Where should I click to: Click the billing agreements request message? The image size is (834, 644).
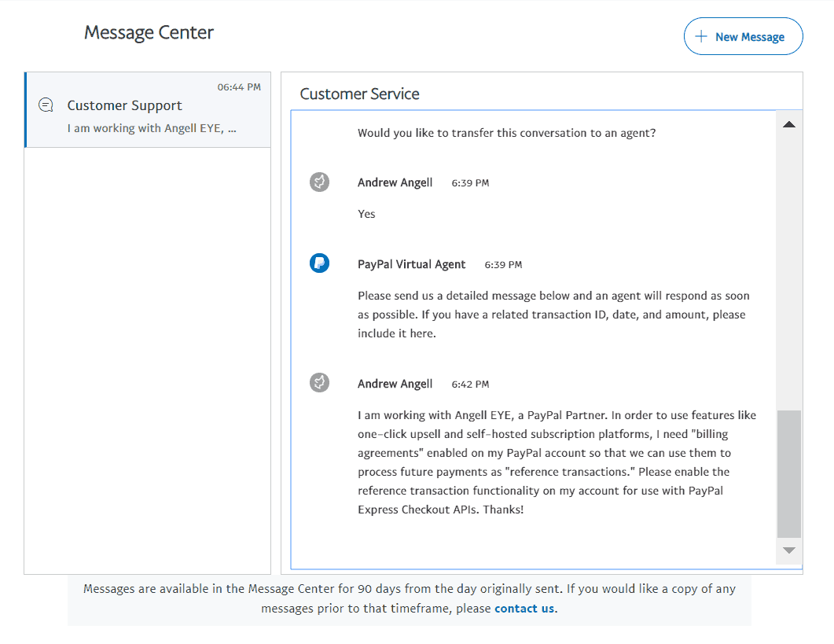coord(557,462)
